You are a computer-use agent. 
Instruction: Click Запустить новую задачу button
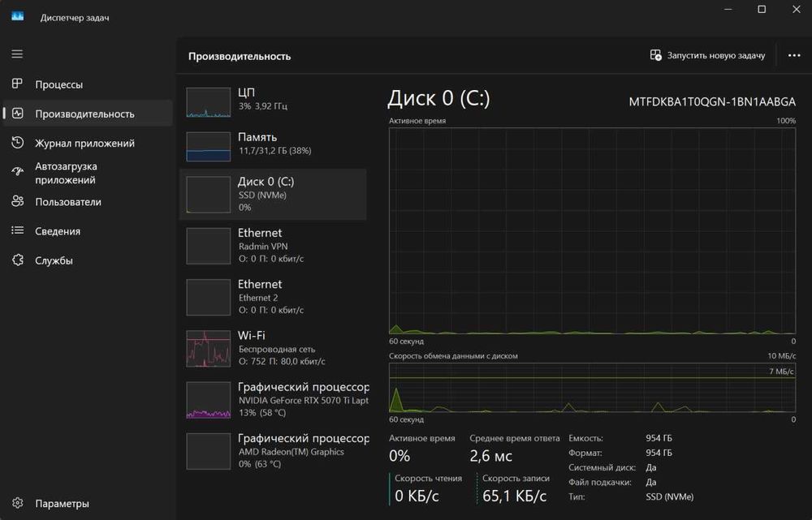707,55
